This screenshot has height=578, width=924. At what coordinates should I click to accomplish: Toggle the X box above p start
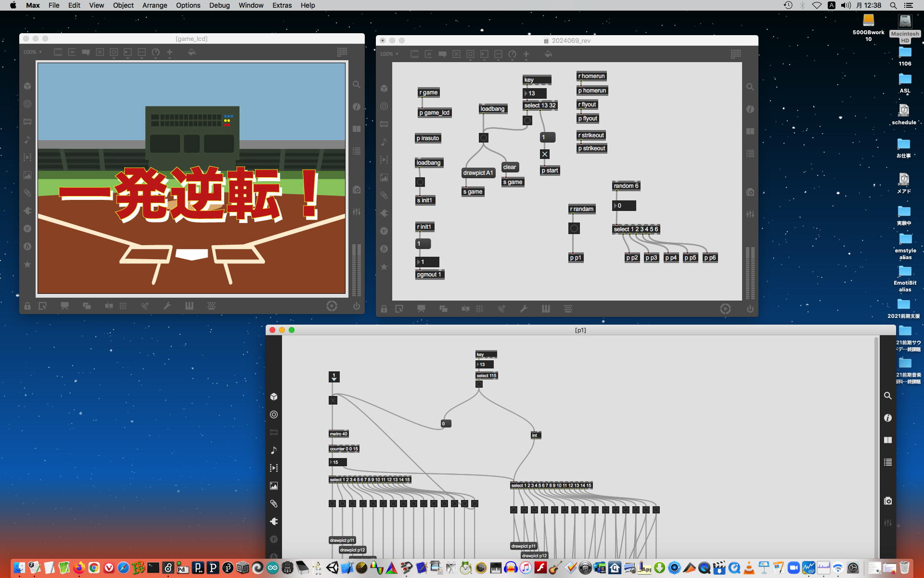point(544,154)
